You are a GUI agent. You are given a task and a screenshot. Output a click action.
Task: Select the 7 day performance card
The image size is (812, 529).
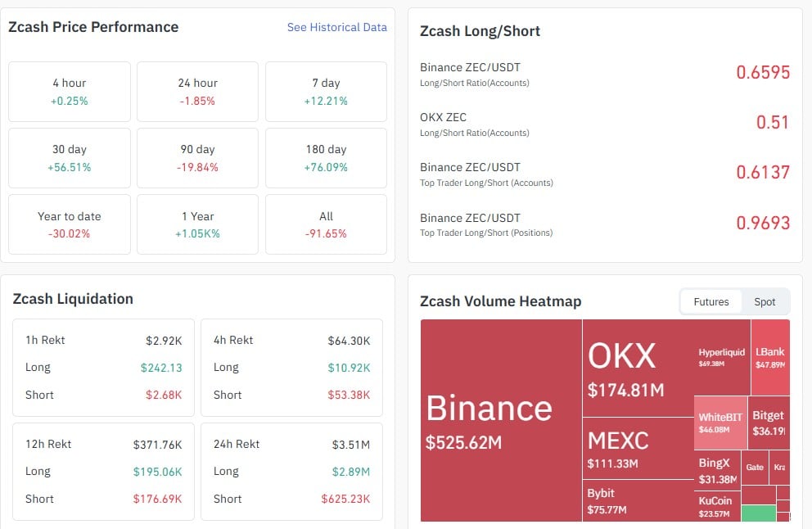(326, 93)
